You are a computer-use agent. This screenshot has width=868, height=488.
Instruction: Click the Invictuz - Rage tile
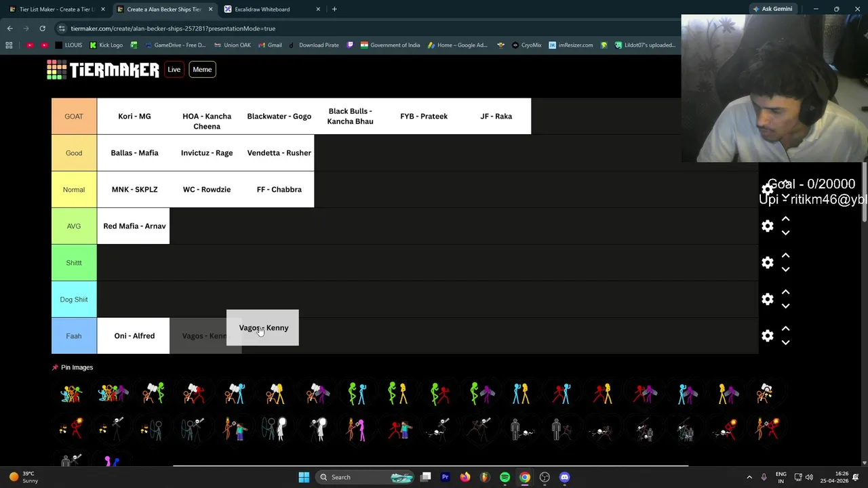coord(206,152)
